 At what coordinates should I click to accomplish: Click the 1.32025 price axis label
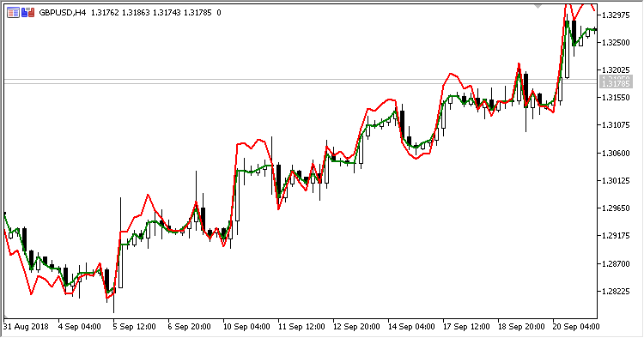pyautogui.click(x=616, y=70)
